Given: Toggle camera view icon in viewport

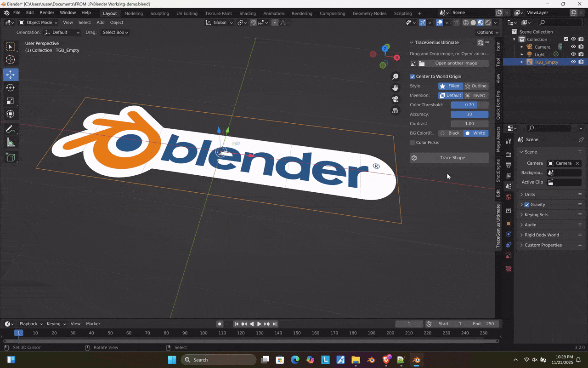Looking at the screenshot, I should tap(395, 99).
